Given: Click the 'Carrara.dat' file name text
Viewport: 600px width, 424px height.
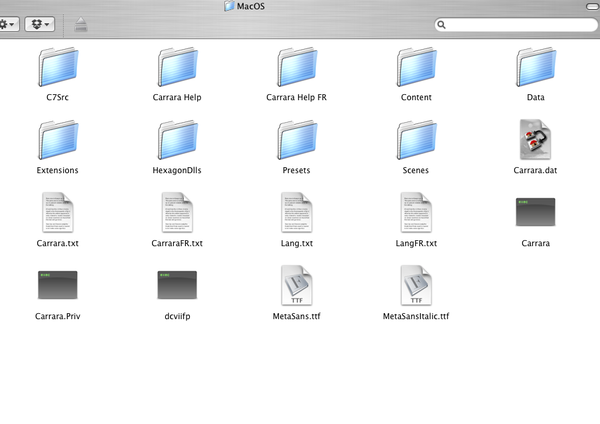Looking at the screenshot, I should [535, 170].
